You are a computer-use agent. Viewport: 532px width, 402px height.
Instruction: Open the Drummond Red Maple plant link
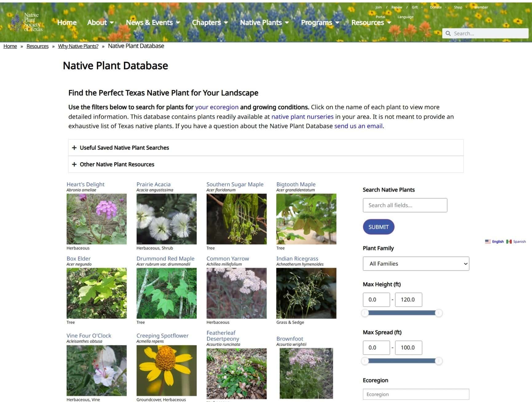pyautogui.click(x=165, y=258)
